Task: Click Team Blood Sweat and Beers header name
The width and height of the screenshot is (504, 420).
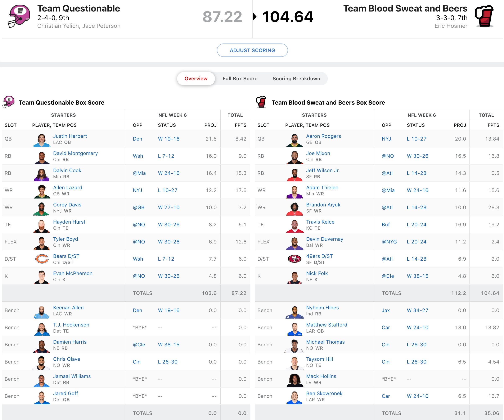Action: click(405, 9)
